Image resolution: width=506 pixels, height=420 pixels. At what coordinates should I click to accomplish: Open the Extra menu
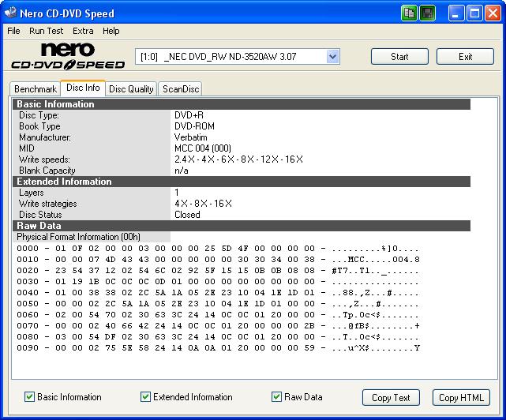pyautogui.click(x=83, y=31)
